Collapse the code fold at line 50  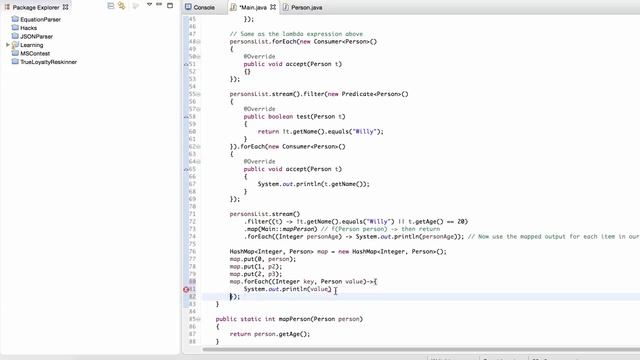tap(199, 57)
